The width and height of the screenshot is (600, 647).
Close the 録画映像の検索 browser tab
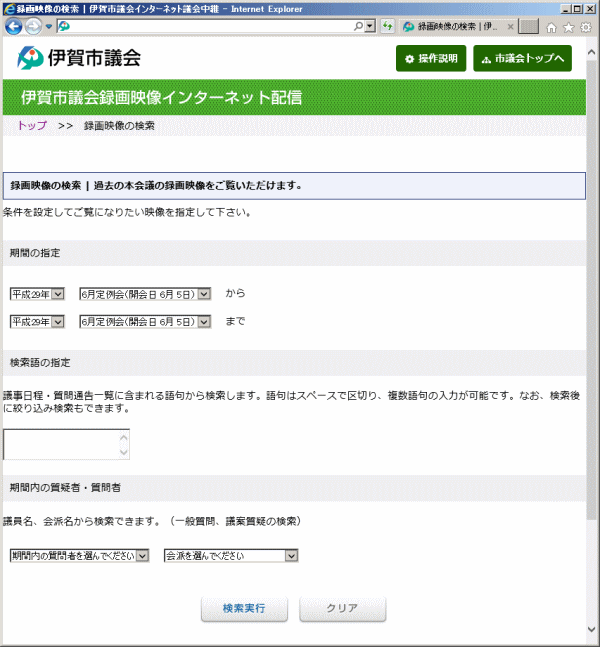click(510, 27)
